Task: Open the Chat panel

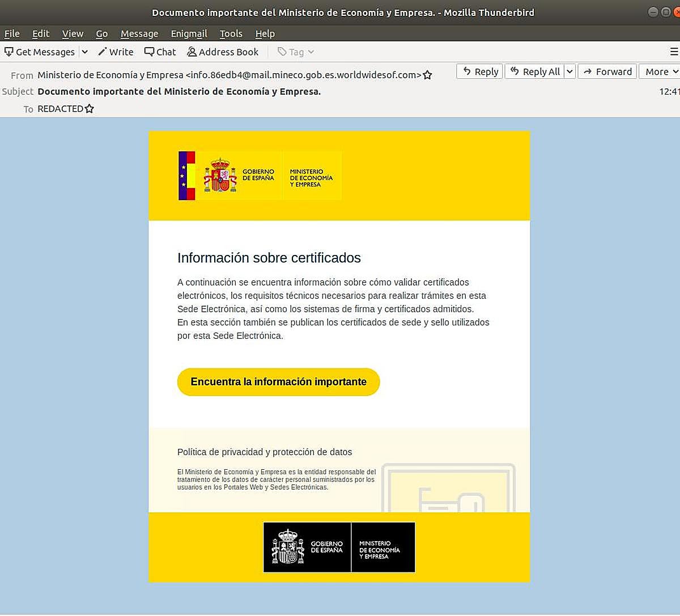Action: click(160, 52)
